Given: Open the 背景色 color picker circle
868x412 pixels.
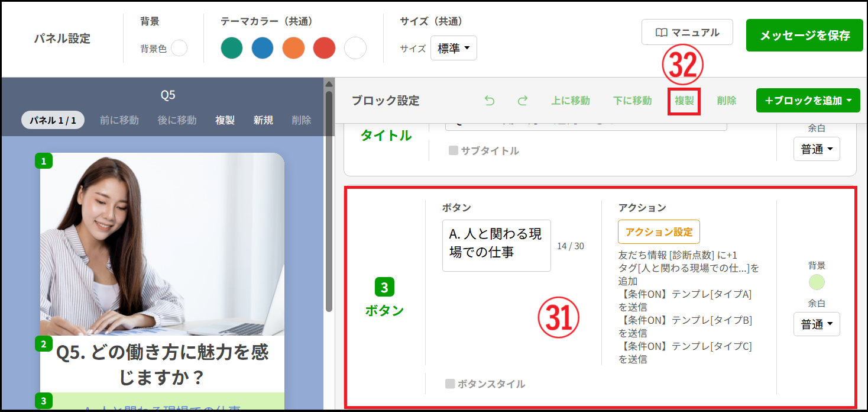Looking at the screenshot, I should (179, 49).
